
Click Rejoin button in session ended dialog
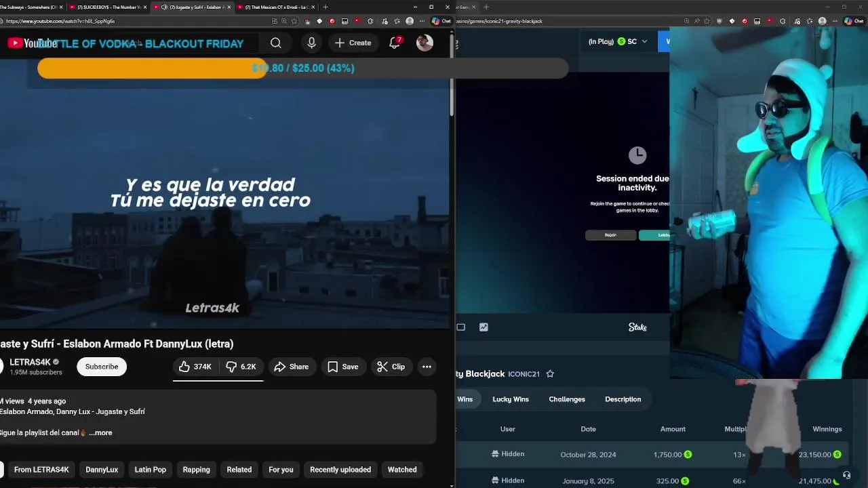(x=610, y=235)
